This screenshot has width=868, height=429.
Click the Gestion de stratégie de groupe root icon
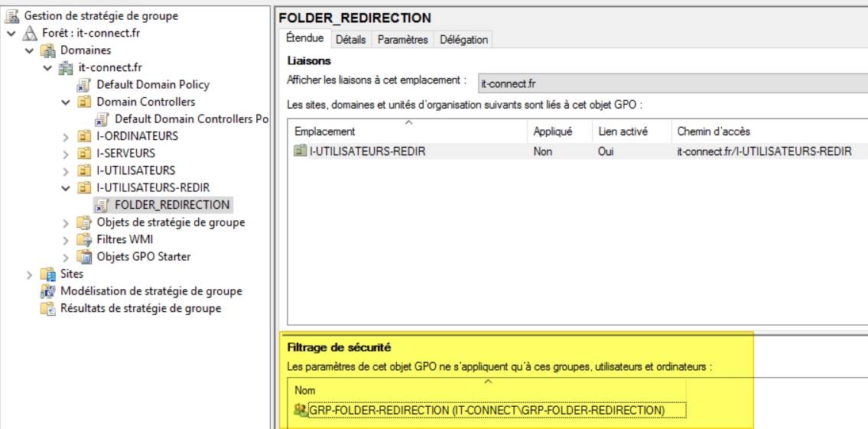[11, 16]
